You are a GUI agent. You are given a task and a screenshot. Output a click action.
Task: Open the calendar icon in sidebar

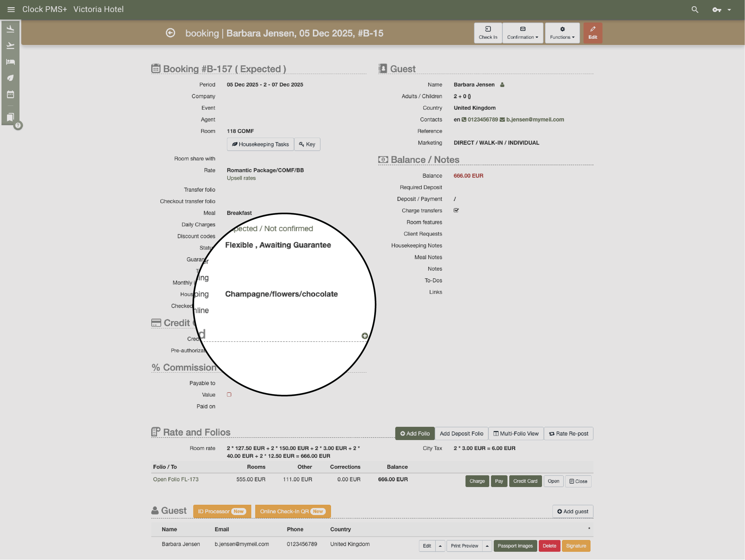coord(10,94)
